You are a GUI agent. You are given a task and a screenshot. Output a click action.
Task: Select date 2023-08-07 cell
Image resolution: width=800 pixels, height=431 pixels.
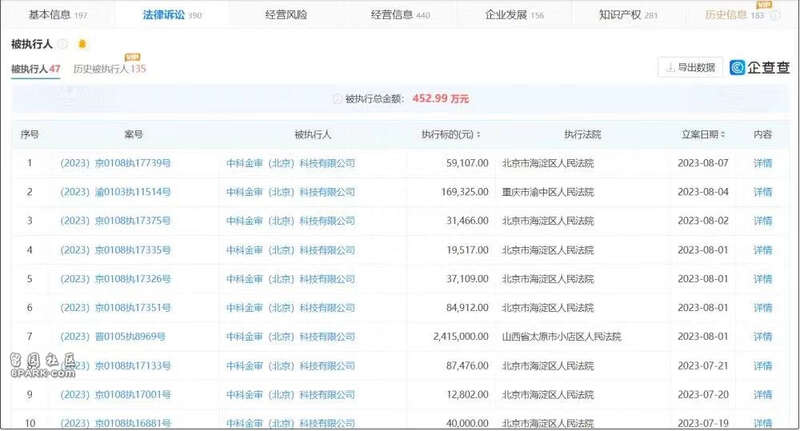point(703,163)
